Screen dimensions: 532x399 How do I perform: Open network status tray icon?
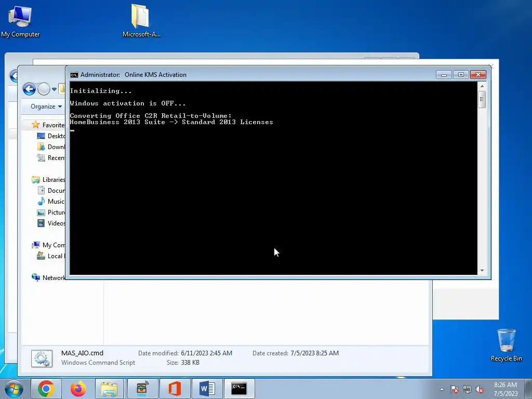tap(467, 389)
